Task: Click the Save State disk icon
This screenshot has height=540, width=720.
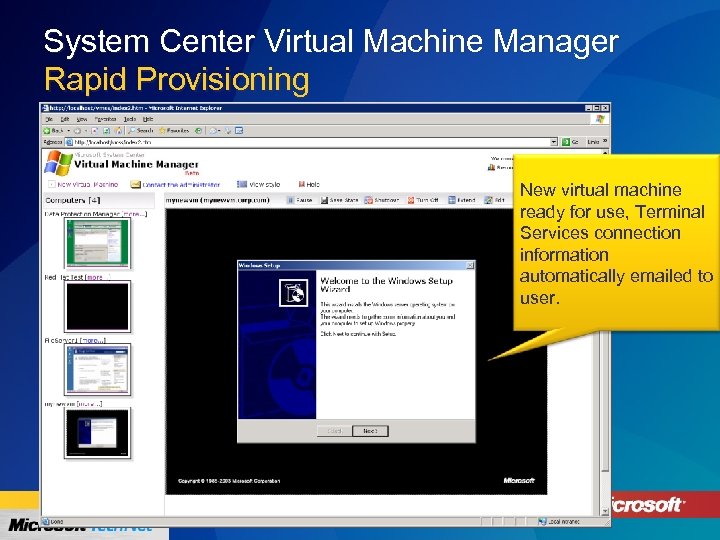Action: coord(324,200)
